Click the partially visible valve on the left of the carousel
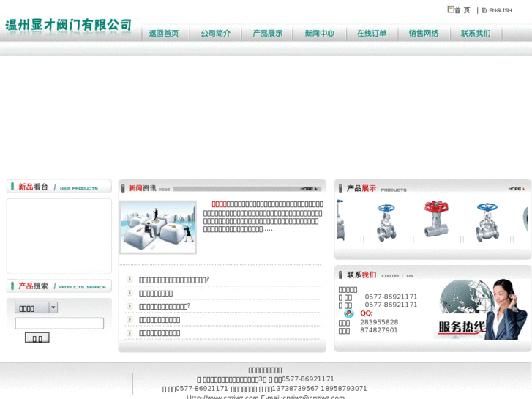 [341, 220]
